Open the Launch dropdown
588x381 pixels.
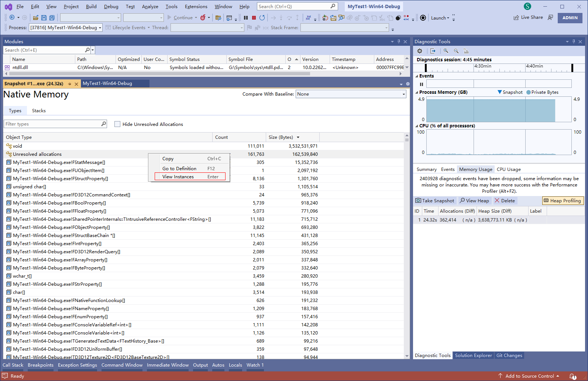coord(440,18)
